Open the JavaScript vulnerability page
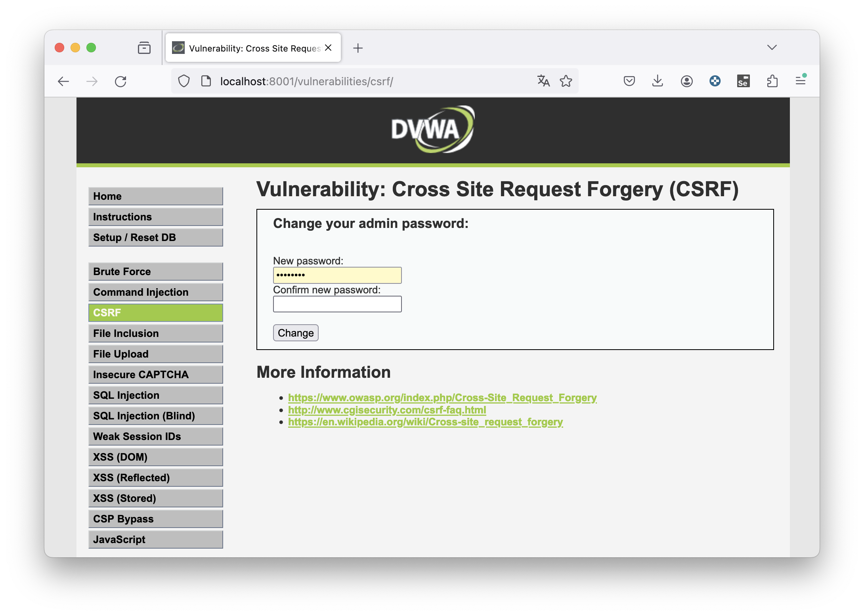 click(156, 539)
